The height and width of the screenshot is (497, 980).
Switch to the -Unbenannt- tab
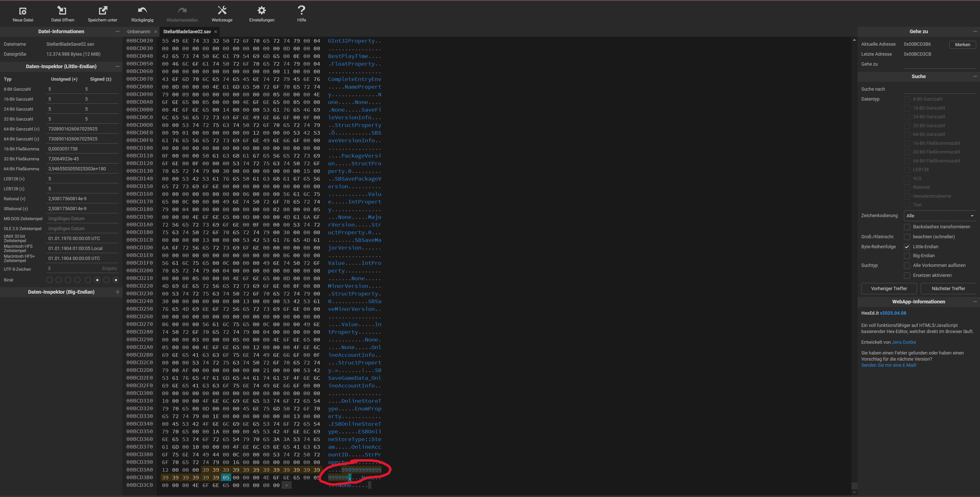[139, 32]
